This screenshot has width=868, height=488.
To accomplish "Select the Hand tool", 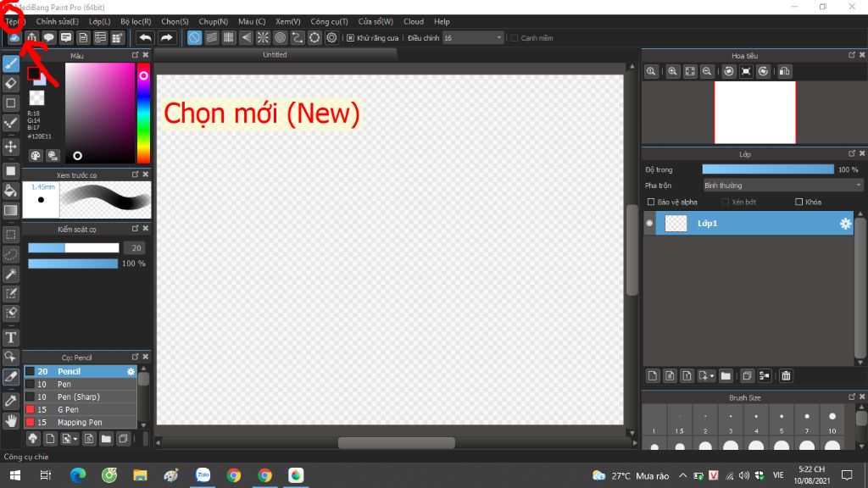I will 11,421.
